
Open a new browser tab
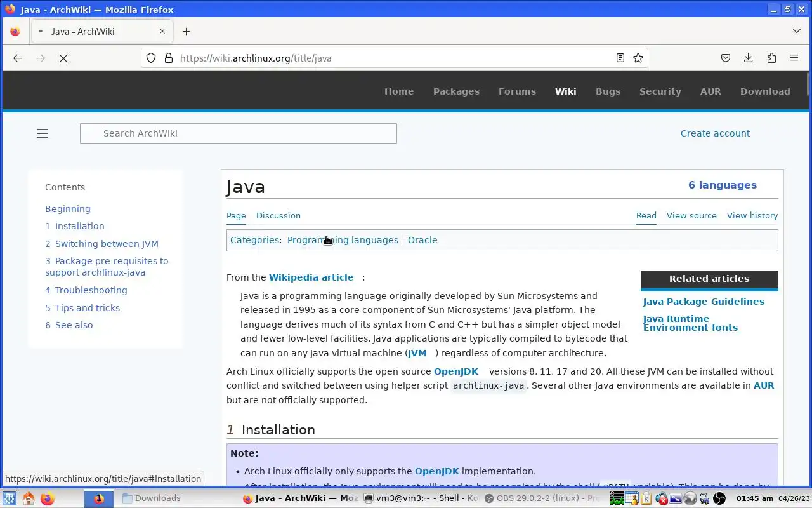pos(186,31)
